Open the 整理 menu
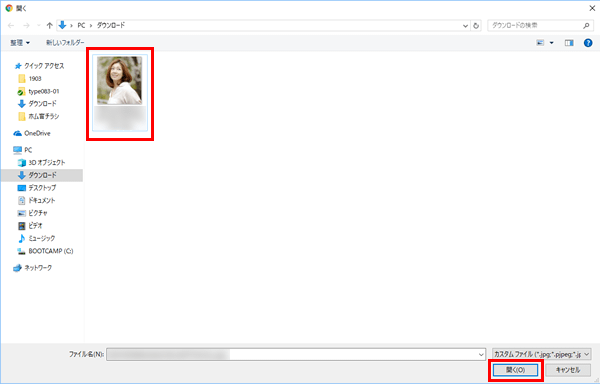Viewport: 600px width, 384px height. [20, 43]
